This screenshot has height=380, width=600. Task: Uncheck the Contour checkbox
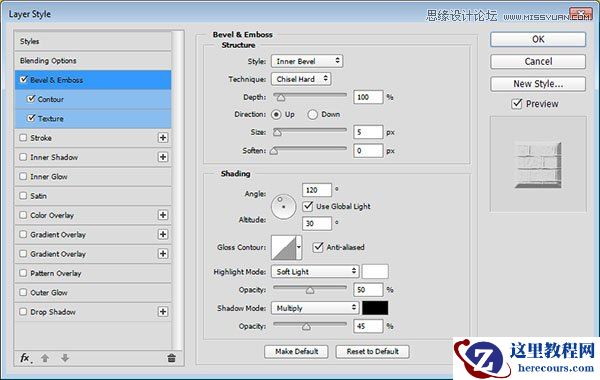click(x=31, y=99)
